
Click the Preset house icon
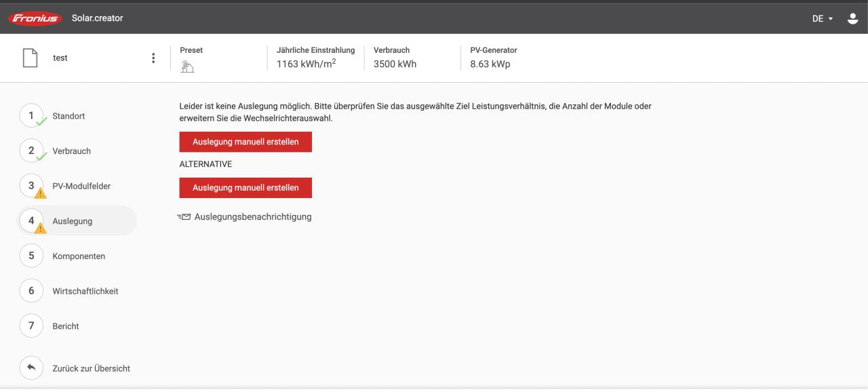click(x=187, y=66)
